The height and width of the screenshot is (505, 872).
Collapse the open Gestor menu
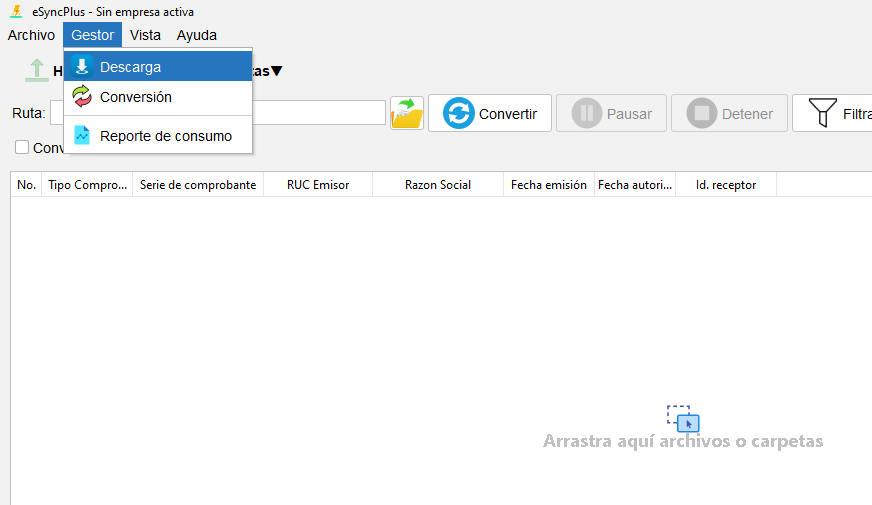pos(92,35)
